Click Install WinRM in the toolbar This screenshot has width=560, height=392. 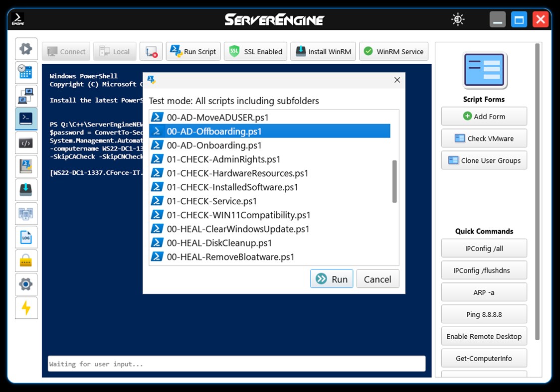click(x=323, y=51)
